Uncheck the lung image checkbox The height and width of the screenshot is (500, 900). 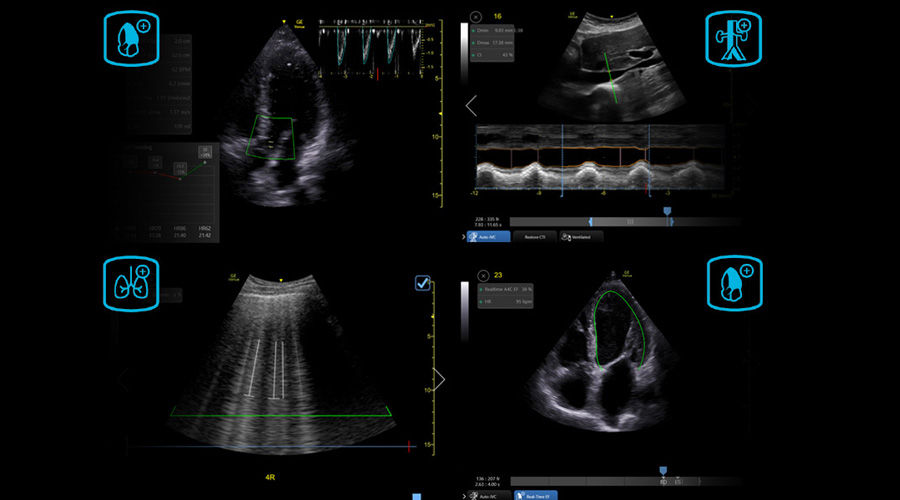coord(423,285)
